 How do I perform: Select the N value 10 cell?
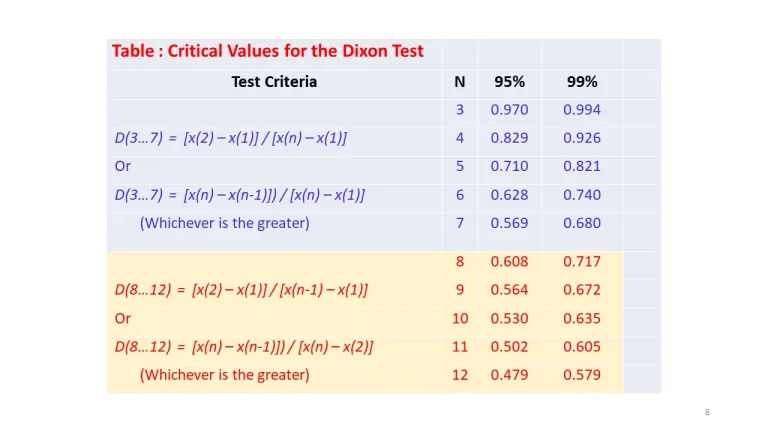(x=460, y=318)
